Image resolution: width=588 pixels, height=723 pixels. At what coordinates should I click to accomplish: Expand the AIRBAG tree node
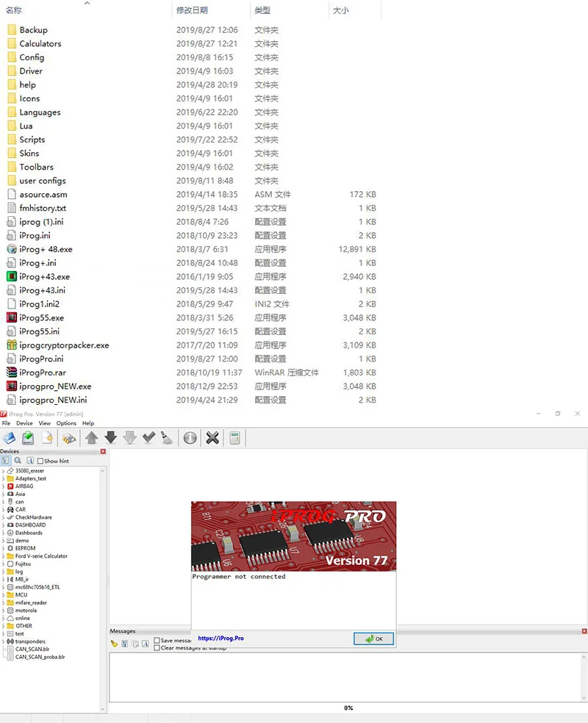(3, 486)
